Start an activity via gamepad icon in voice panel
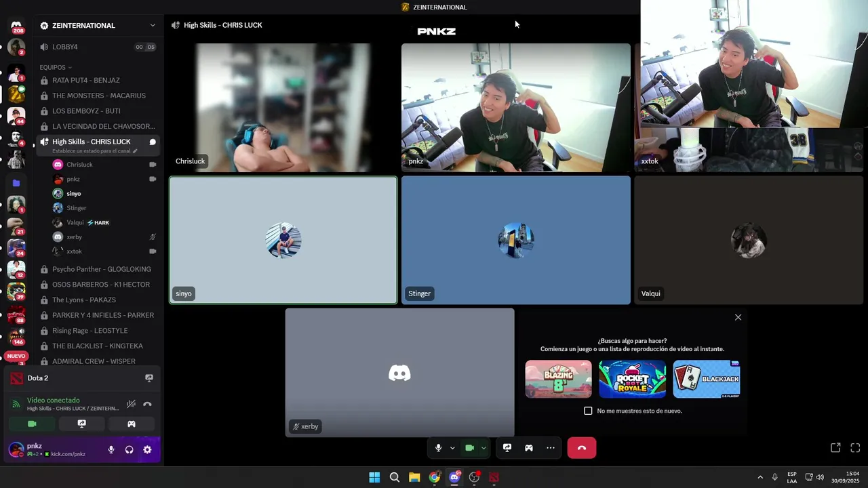The width and height of the screenshot is (868, 488). coord(132,424)
